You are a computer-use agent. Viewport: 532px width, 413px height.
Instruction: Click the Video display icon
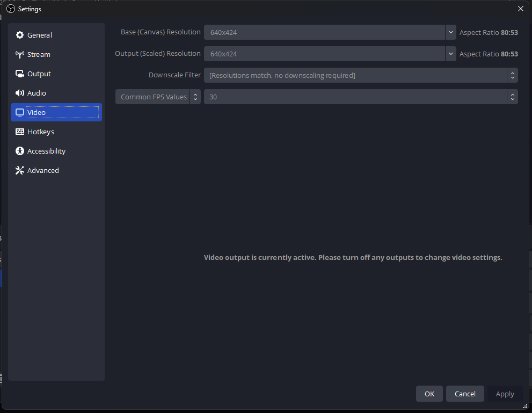pos(20,112)
